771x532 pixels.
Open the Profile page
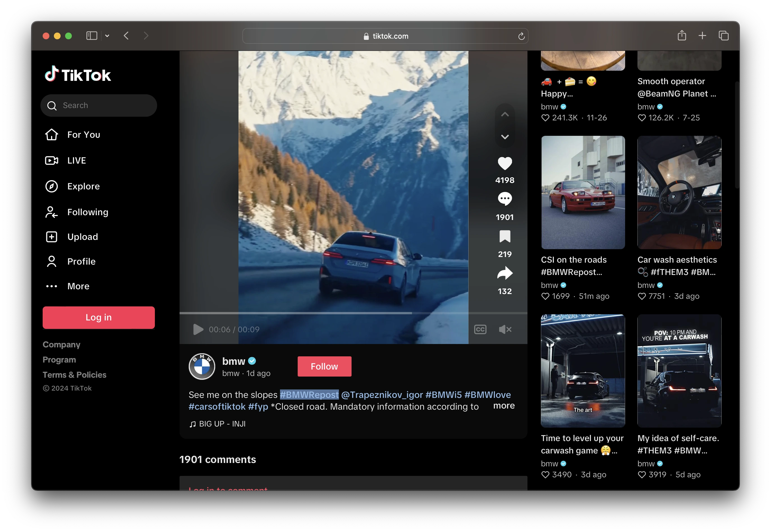point(70,261)
